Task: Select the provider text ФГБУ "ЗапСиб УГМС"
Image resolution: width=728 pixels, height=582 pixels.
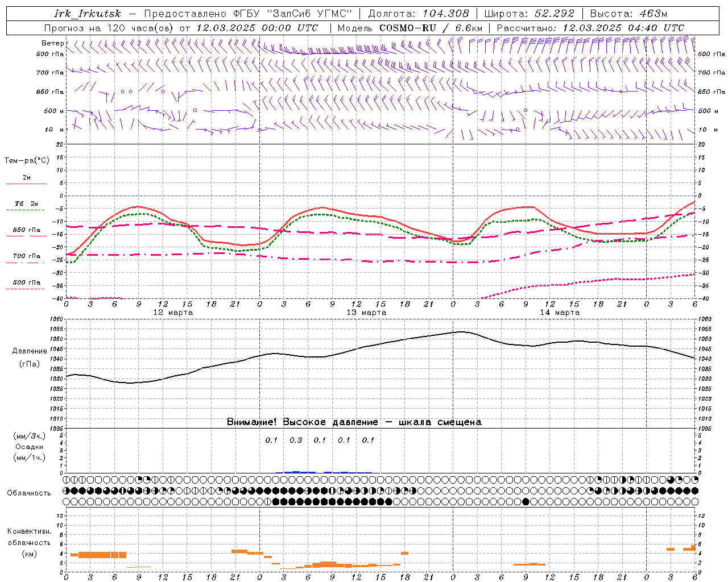Action: [293, 14]
